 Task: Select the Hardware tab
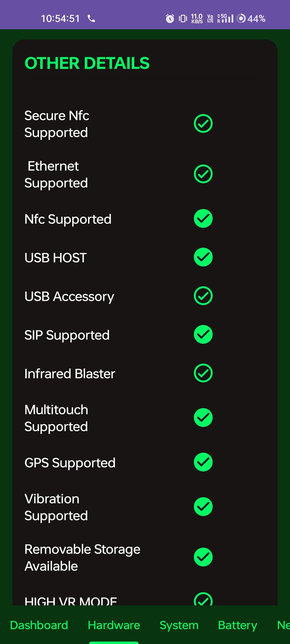(x=114, y=625)
